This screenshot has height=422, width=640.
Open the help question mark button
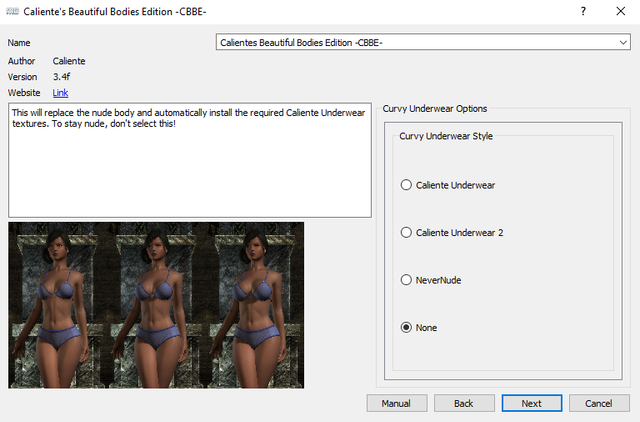pyautogui.click(x=583, y=11)
